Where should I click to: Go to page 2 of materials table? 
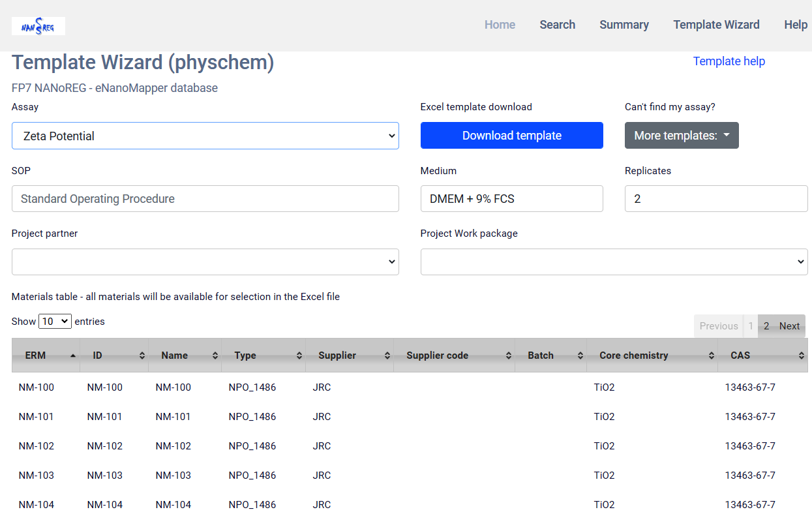coord(766,326)
